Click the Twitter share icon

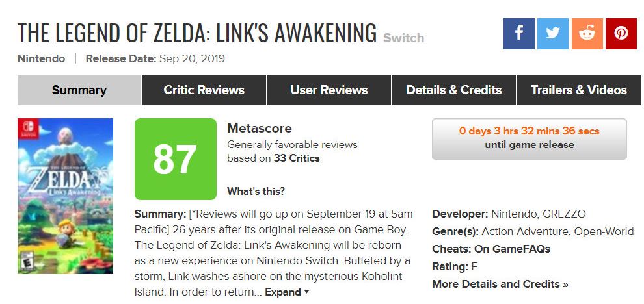(553, 34)
